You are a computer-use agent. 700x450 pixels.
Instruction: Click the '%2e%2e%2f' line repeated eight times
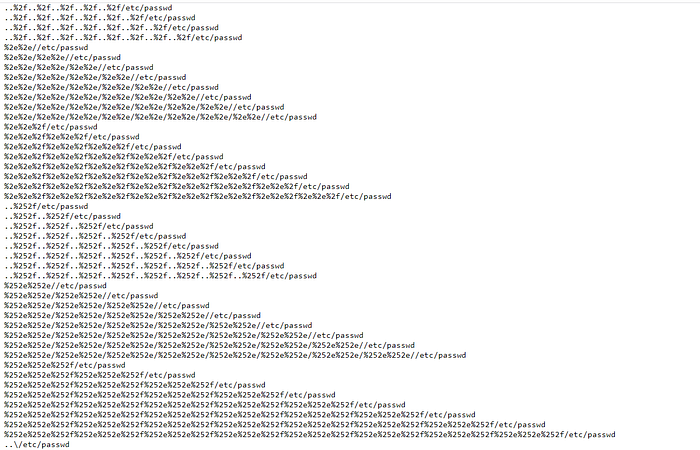point(198,196)
